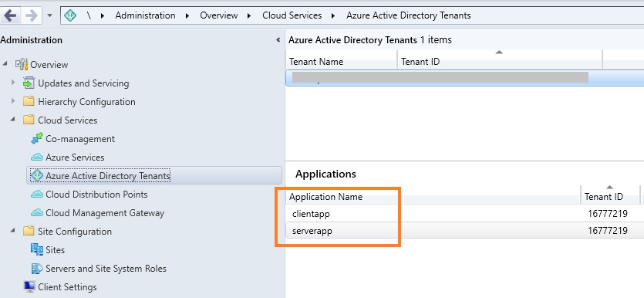Open the dropdown arrow after Administration breadcrumb
This screenshot has height=298, width=644.
(187, 15)
